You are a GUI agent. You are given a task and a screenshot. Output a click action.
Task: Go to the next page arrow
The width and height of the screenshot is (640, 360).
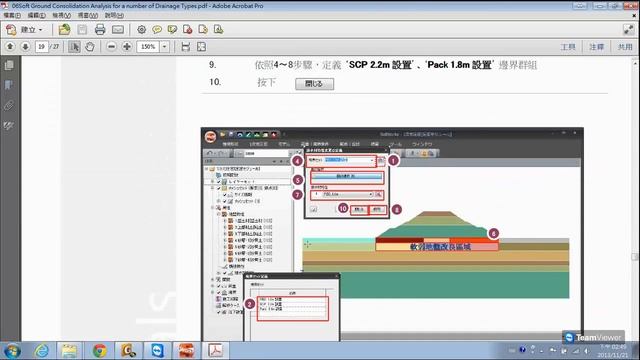coord(25,47)
